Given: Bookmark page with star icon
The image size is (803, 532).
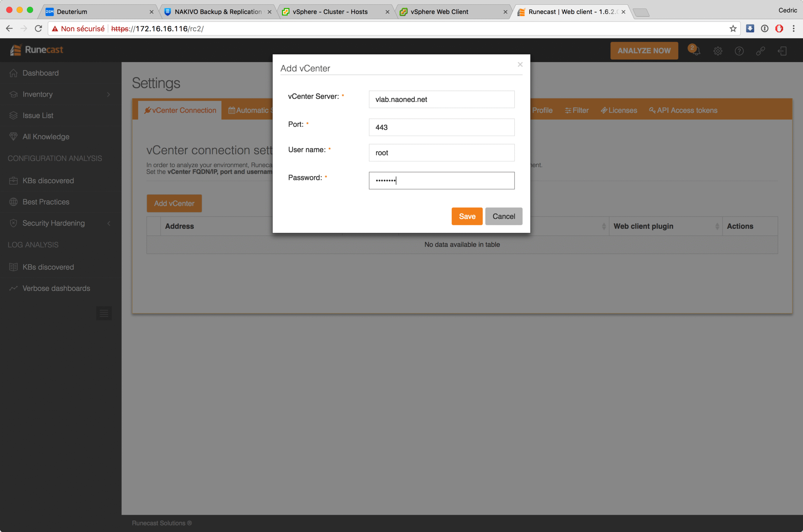Looking at the screenshot, I should tap(733, 29).
